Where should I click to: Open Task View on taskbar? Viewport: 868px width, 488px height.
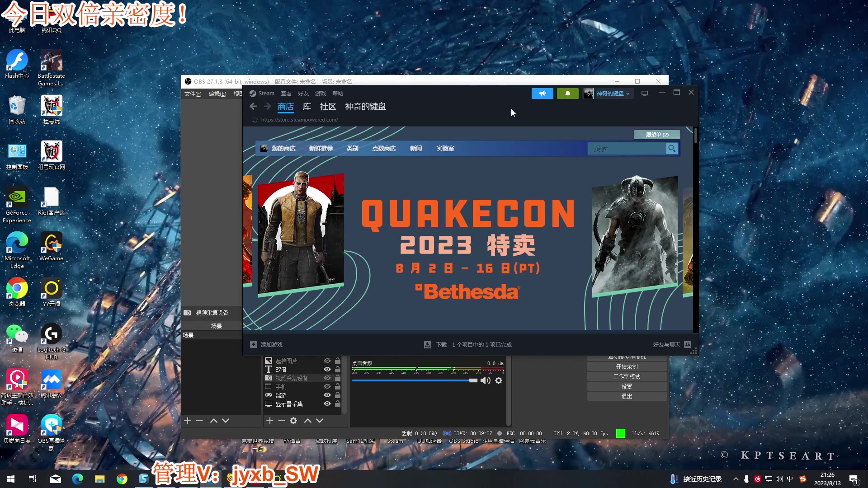33,479
